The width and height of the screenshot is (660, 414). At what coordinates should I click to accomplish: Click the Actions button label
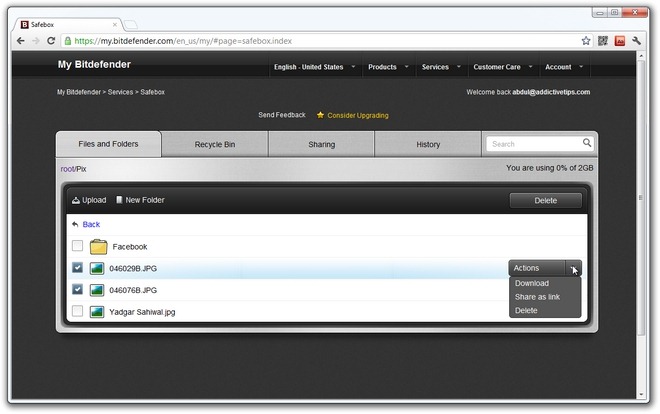526,268
